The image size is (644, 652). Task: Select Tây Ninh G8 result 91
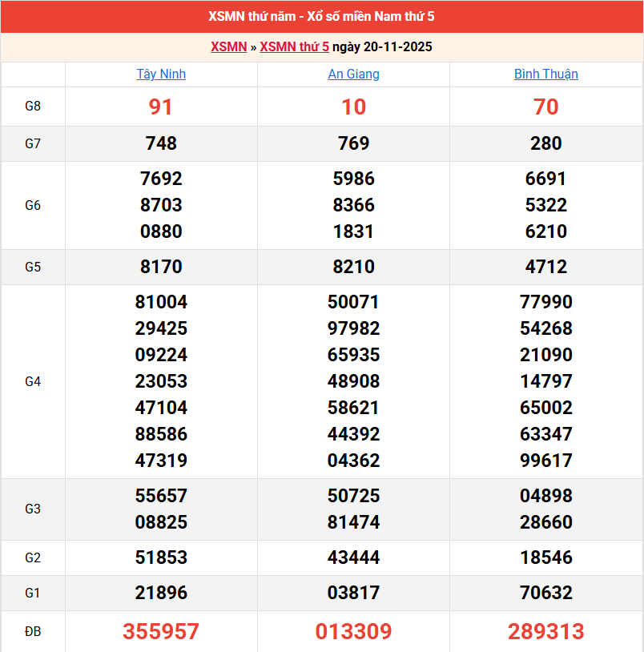point(161,107)
